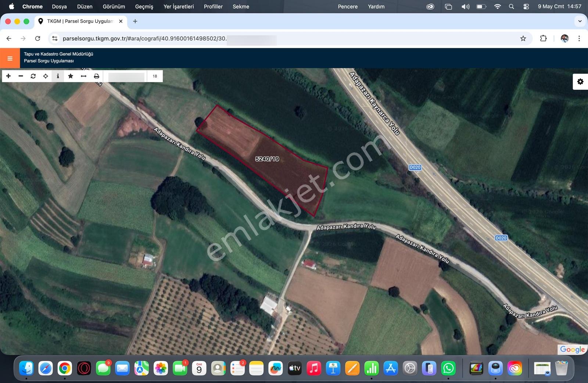Viewport: 588px width, 383px height.
Task: Open the Görünüm menu
Action: (114, 7)
